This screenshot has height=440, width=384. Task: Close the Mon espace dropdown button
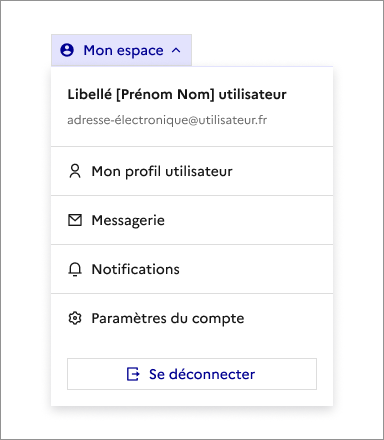tap(121, 50)
